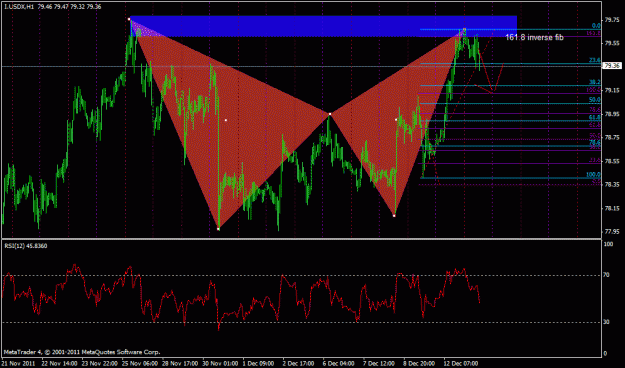This screenshot has width=625, height=368.
Task: Click the white anchor point at 25 Nov peak
Action: (129, 19)
